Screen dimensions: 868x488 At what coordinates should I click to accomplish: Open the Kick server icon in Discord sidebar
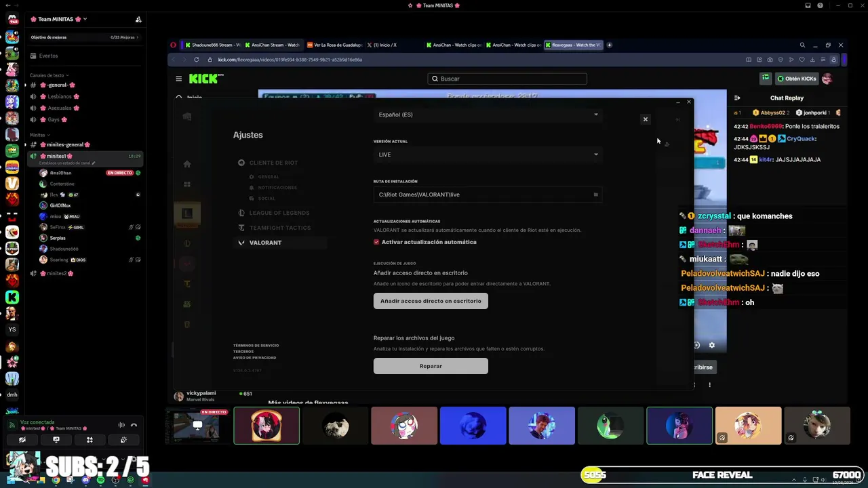point(12,297)
